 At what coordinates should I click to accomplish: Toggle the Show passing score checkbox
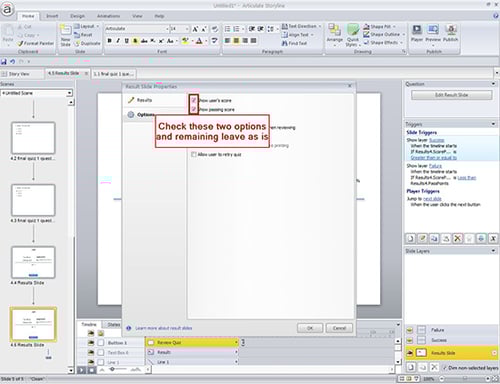[x=194, y=109]
